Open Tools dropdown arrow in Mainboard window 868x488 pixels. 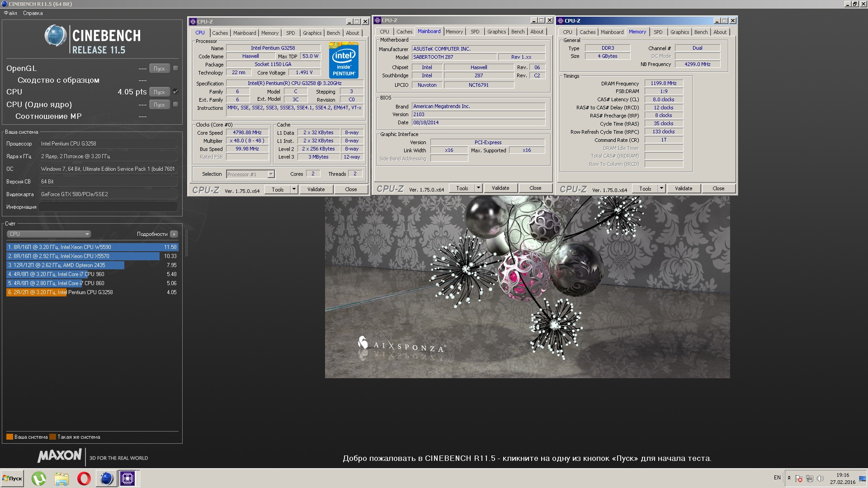pos(478,188)
